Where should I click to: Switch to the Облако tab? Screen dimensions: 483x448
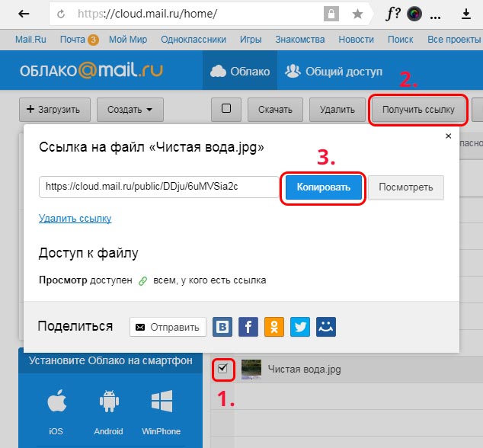coord(240,71)
